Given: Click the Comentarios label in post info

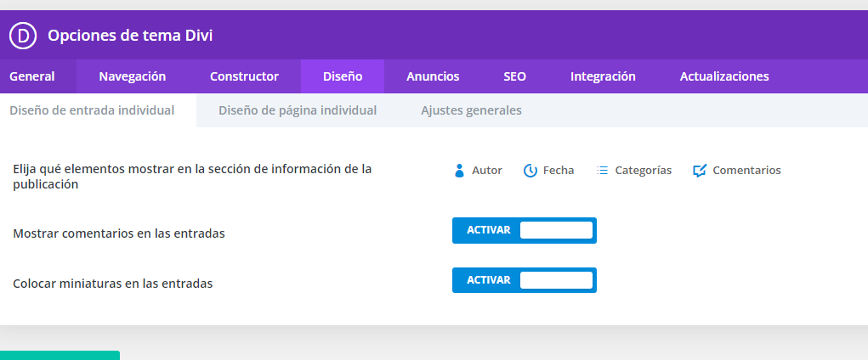Looking at the screenshot, I should [746, 171].
